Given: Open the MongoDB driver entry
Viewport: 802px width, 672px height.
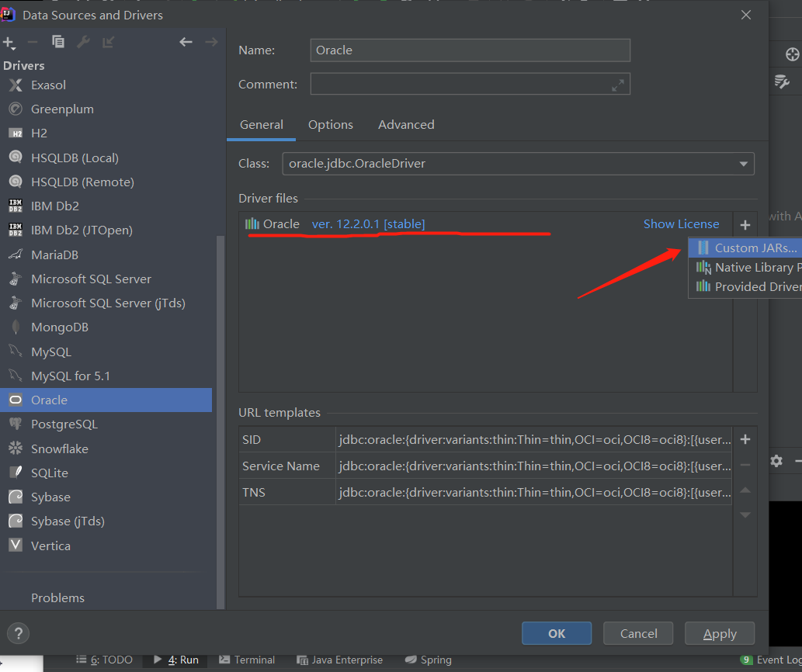Looking at the screenshot, I should [x=59, y=327].
